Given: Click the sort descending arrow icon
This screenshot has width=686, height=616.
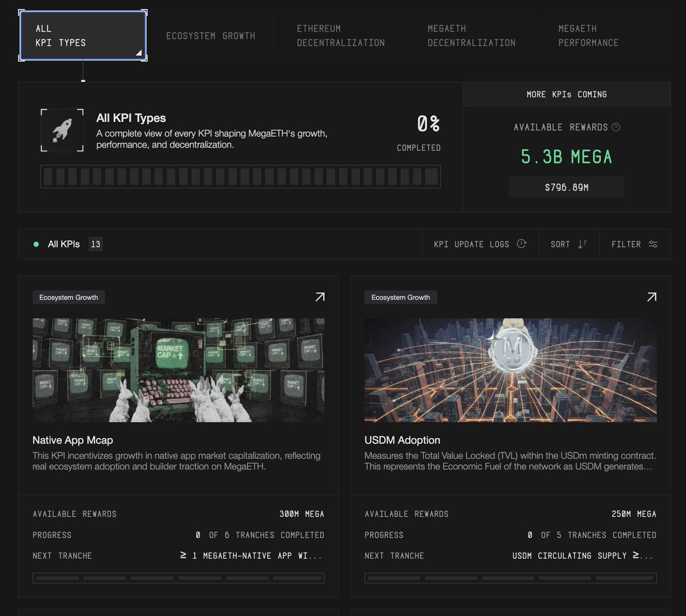Looking at the screenshot, I should 583,244.
